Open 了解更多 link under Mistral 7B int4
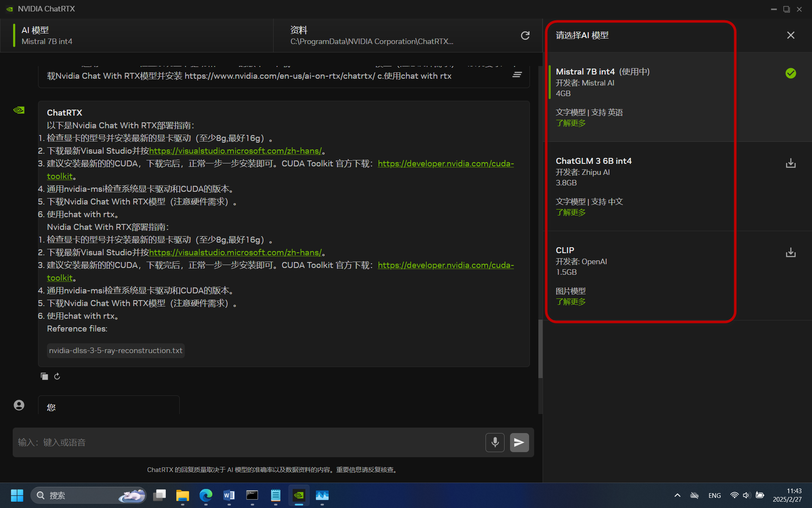The image size is (812, 508). pyautogui.click(x=571, y=123)
